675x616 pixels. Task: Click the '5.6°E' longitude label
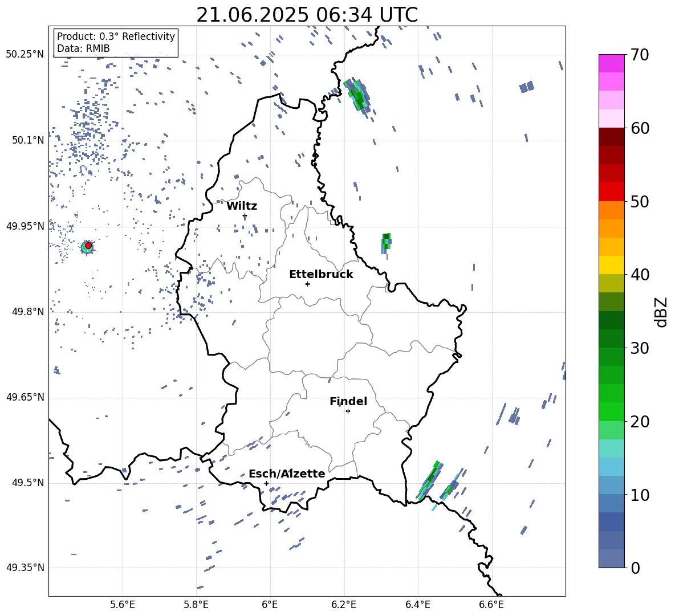pos(123,605)
